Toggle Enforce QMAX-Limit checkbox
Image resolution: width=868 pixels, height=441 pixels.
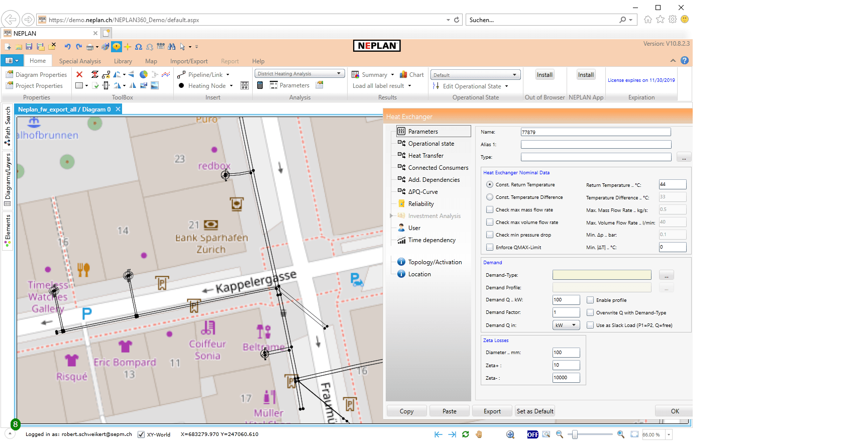[490, 248]
